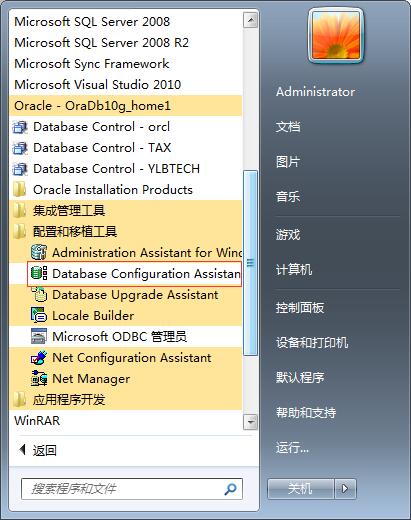
Task: Open 游戏 games link
Action: click(x=288, y=235)
